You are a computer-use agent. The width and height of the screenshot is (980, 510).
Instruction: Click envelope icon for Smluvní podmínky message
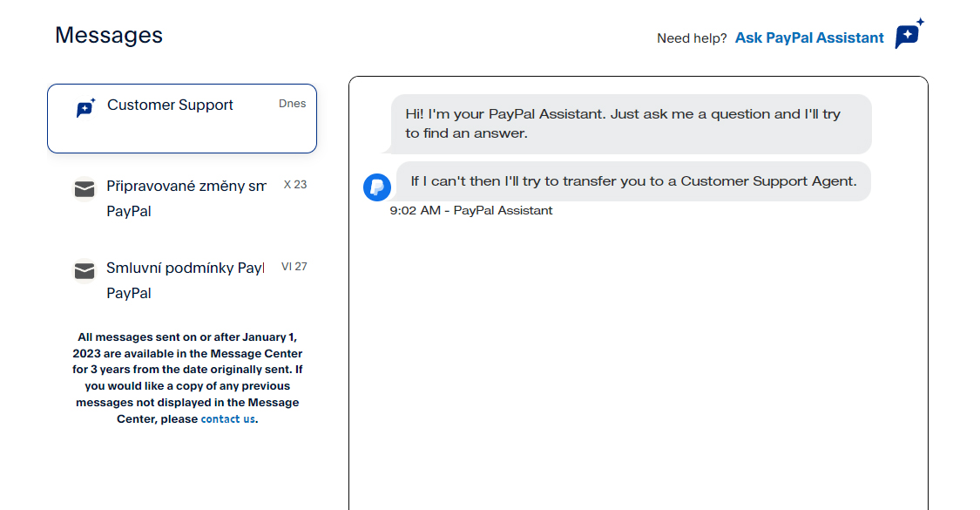point(84,271)
